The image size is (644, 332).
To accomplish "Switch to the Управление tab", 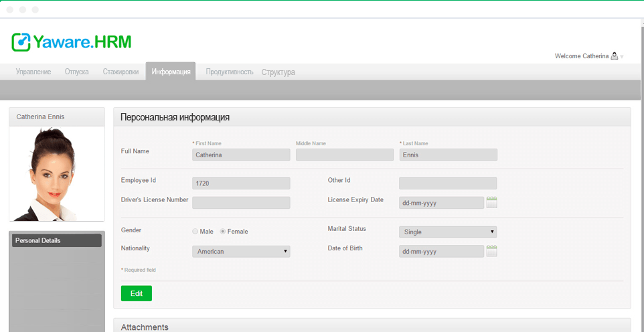I will 33,72.
